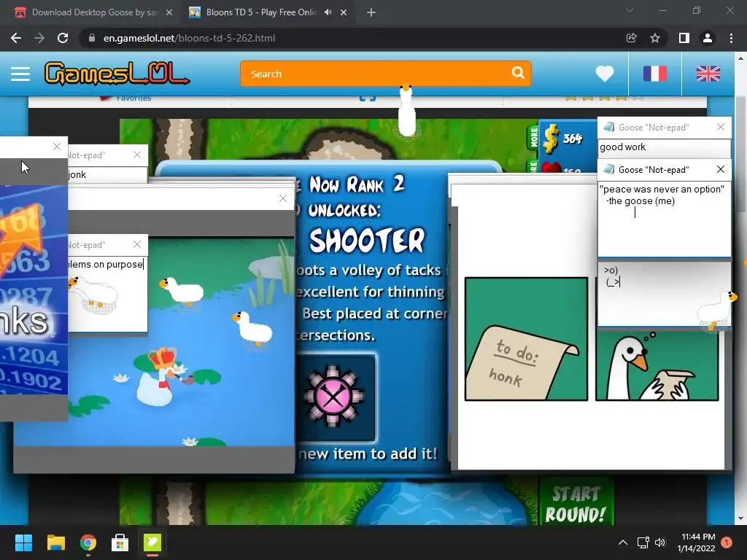Open a new browser tab

(x=371, y=12)
